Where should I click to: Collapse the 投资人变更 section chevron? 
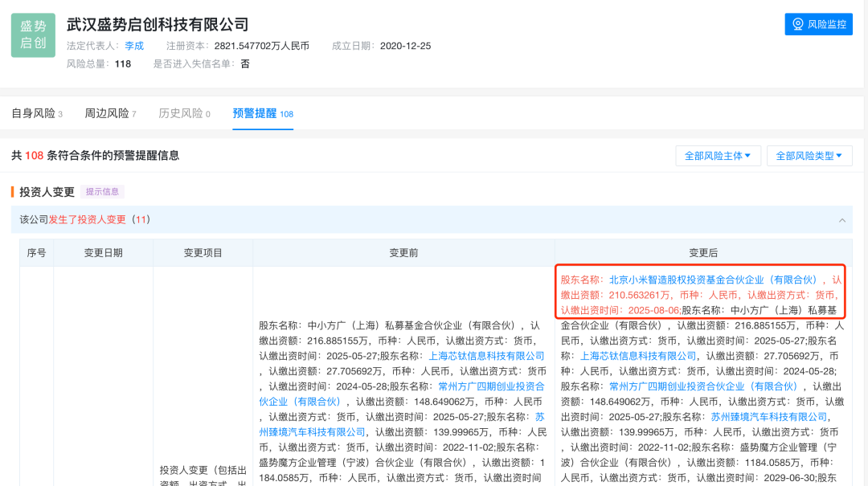click(841, 220)
